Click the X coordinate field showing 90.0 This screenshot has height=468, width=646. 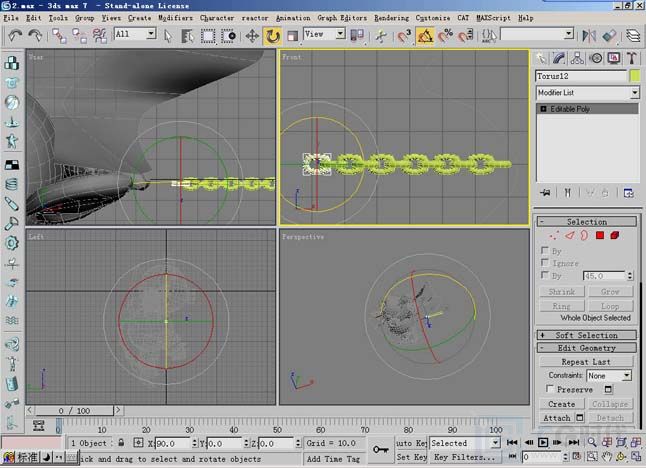coord(173,443)
